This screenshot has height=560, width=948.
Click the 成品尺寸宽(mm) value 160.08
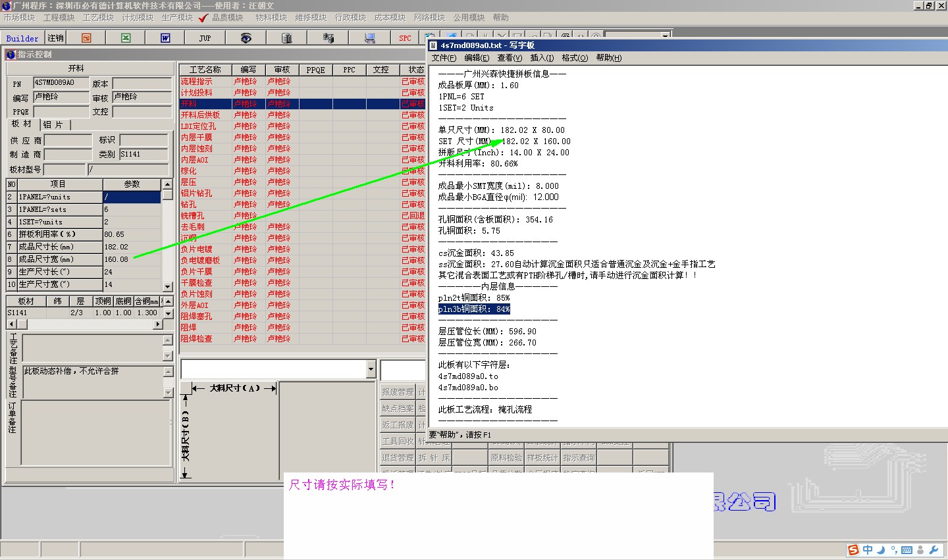[132, 259]
